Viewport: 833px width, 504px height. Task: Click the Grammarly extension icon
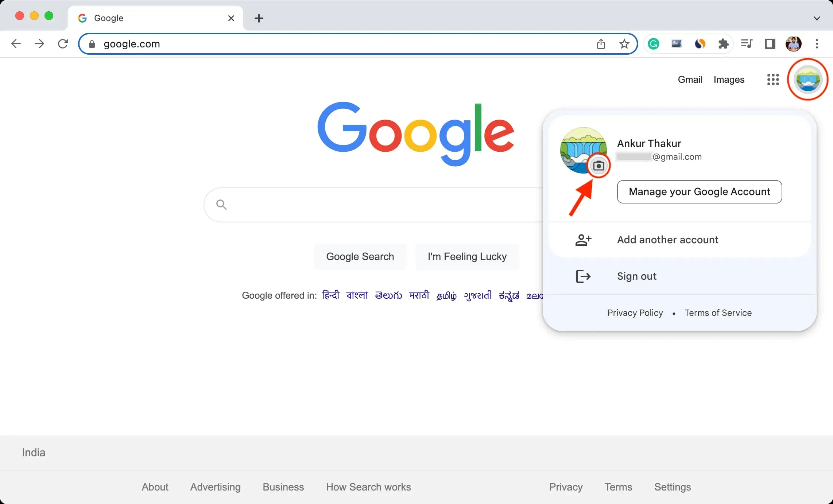pyautogui.click(x=654, y=43)
